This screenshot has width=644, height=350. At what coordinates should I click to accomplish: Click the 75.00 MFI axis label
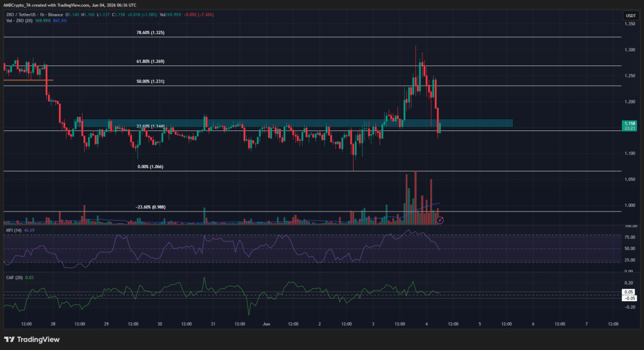(x=629, y=237)
